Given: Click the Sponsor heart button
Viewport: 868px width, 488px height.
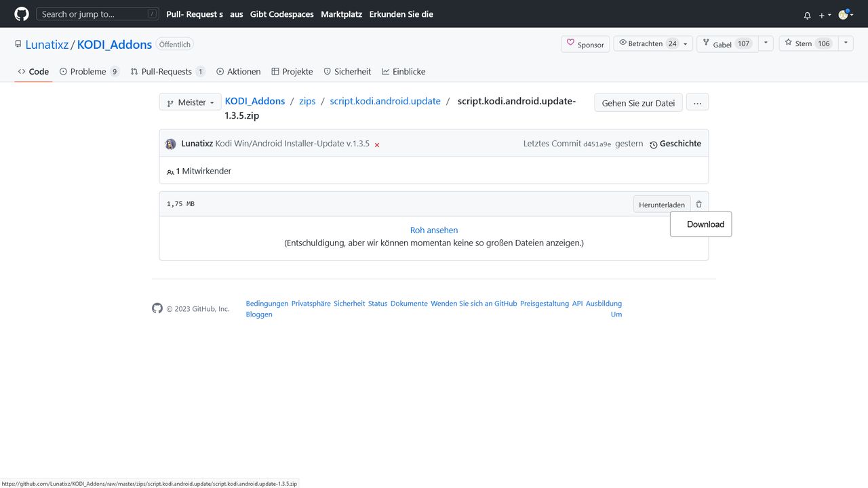Looking at the screenshot, I should [585, 44].
